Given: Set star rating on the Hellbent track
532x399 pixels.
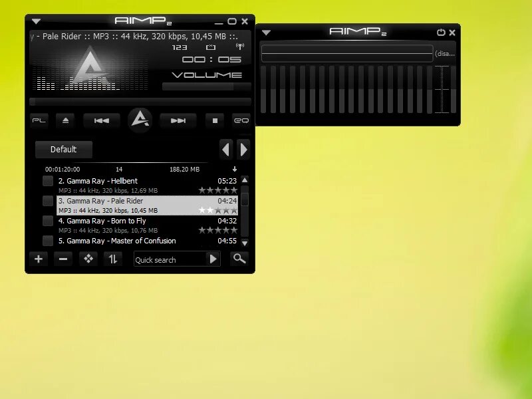Looking at the screenshot, I should pyautogui.click(x=218, y=190).
